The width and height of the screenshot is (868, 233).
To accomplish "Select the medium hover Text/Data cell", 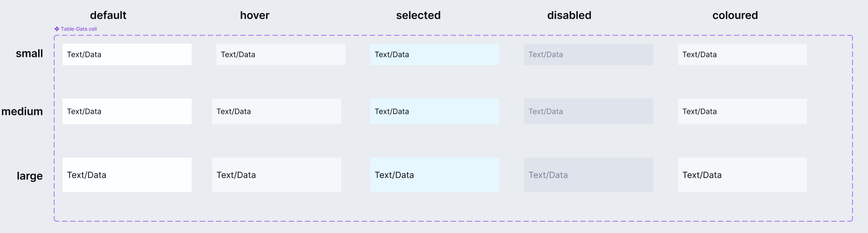I will click(276, 111).
